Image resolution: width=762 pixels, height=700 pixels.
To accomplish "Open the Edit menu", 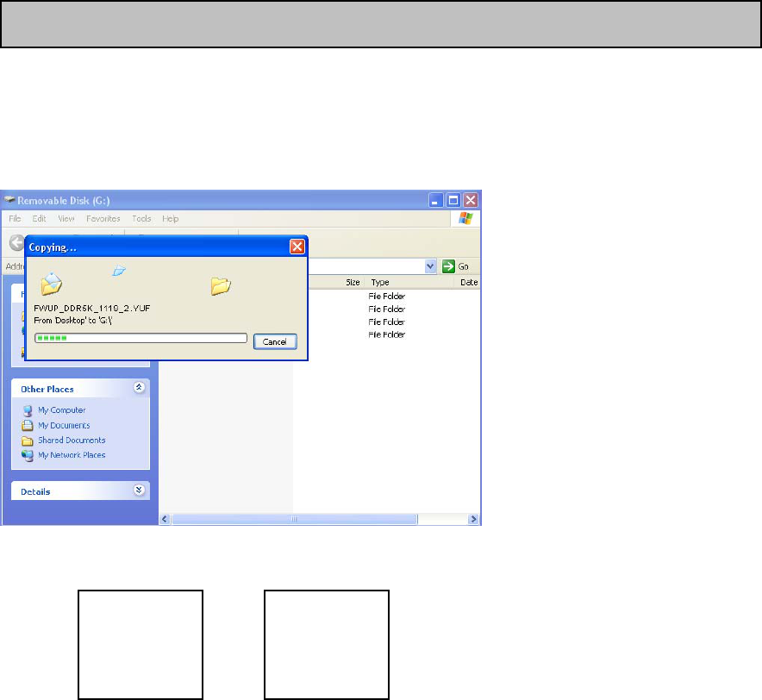I will click(40, 219).
